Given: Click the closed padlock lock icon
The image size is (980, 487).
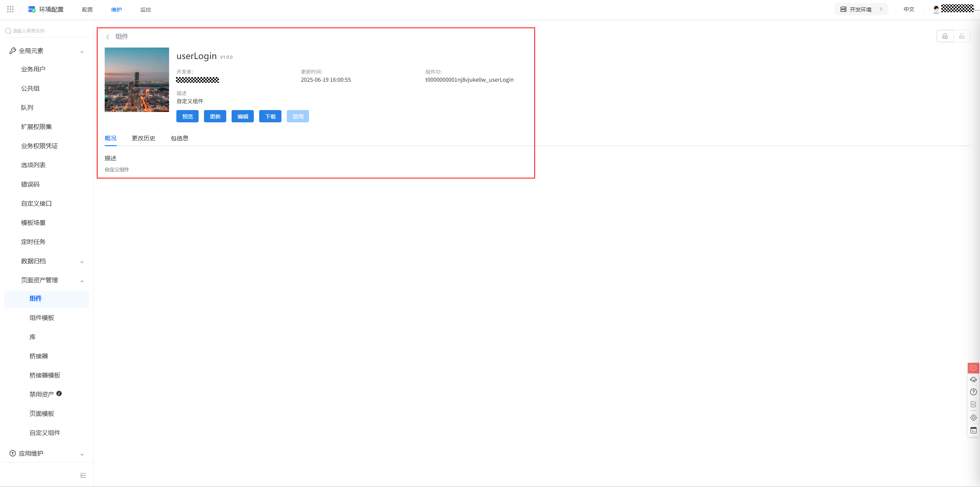Looking at the screenshot, I should [x=945, y=36].
